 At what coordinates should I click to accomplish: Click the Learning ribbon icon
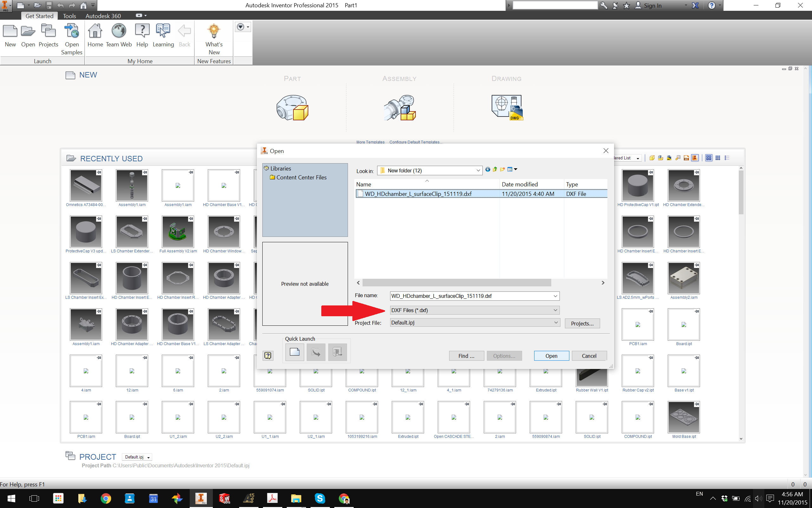coord(163,31)
